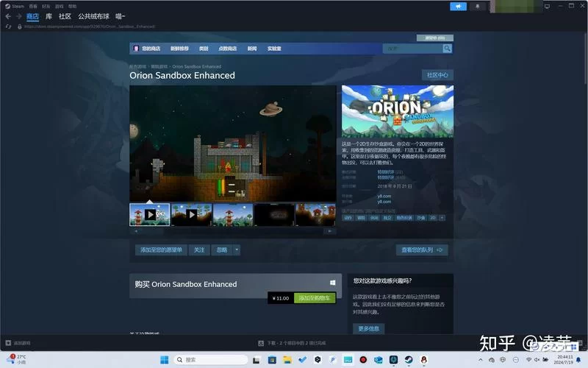Screen dimensions: 588x368
Task: Open the 查看 menu
Action: pos(33,7)
